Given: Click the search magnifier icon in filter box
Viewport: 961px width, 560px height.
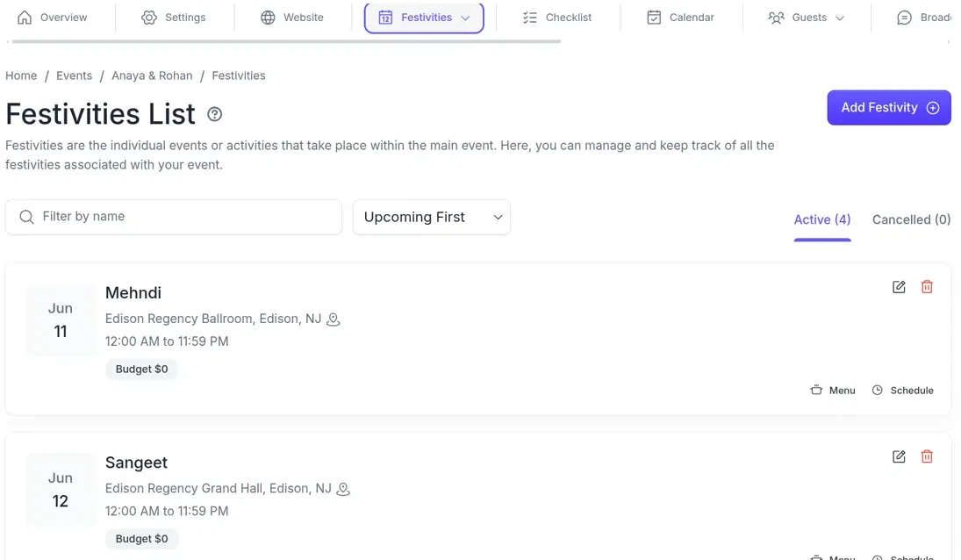Looking at the screenshot, I should point(26,217).
